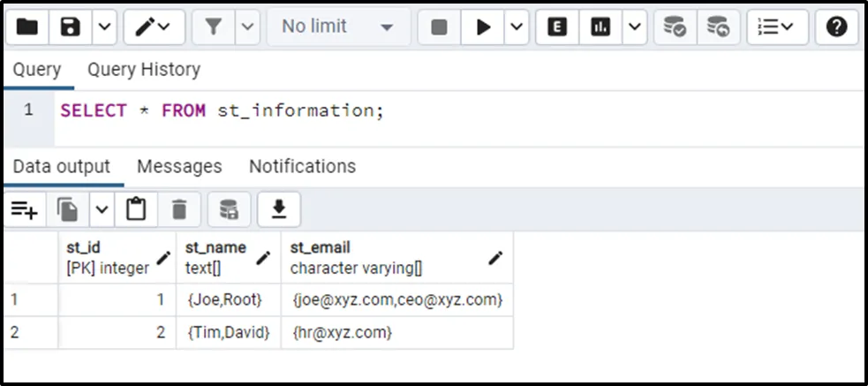This screenshot has width=868, height=386.
Task: Click the Explain query icon
Action: pos(557,27)
